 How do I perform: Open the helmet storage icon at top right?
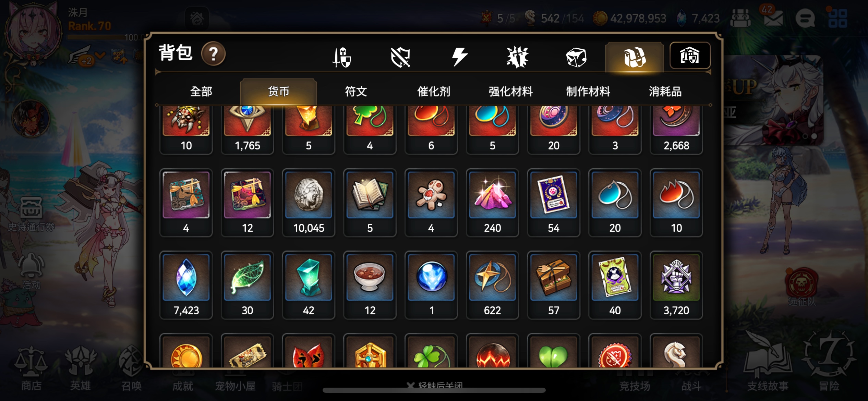point(690,56)
